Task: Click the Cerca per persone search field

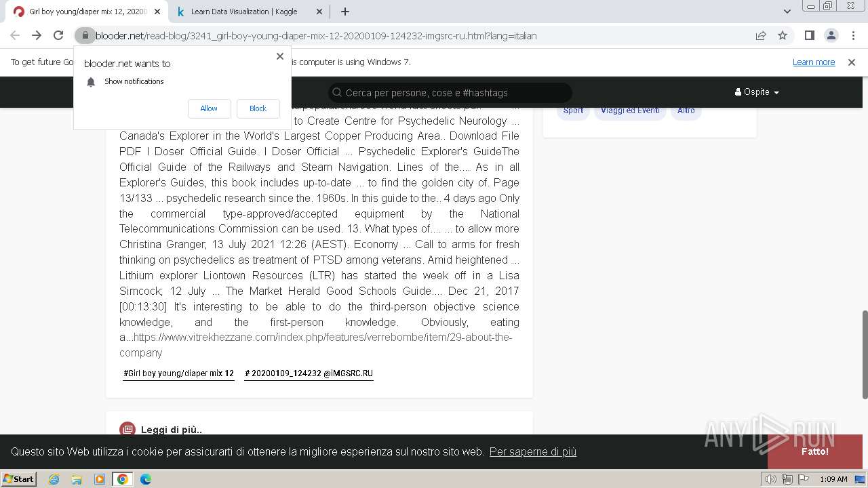Action: tap(450, 92)
